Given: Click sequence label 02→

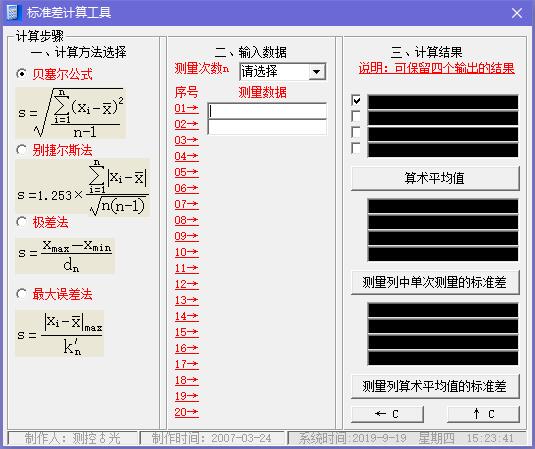Looking at the screenshot, I should pos(186,124).
